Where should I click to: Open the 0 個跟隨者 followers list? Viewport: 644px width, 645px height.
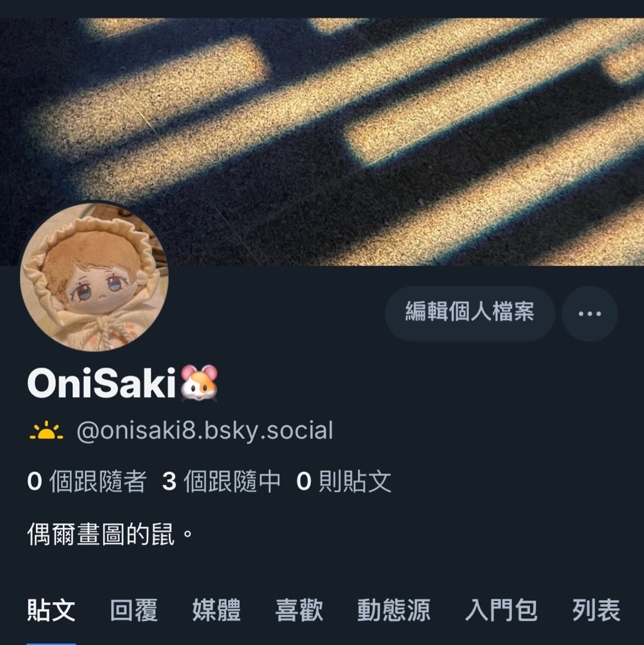click(87, 481)
